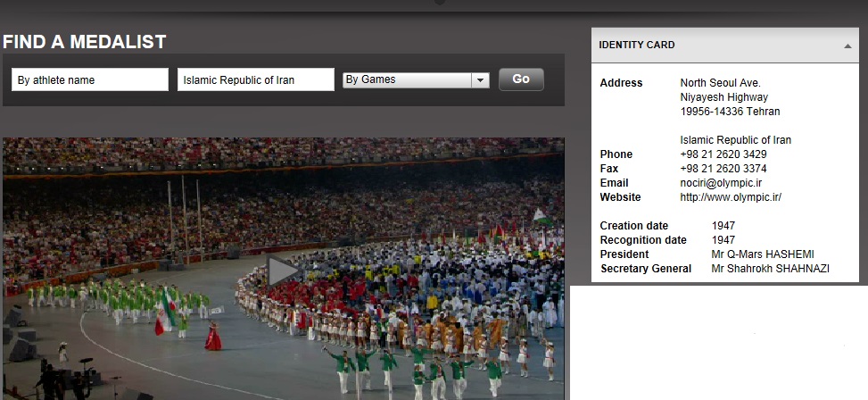
Task: Click the 'By athlete name' search field
Action: pyautogui.click(x=90, y=79)
